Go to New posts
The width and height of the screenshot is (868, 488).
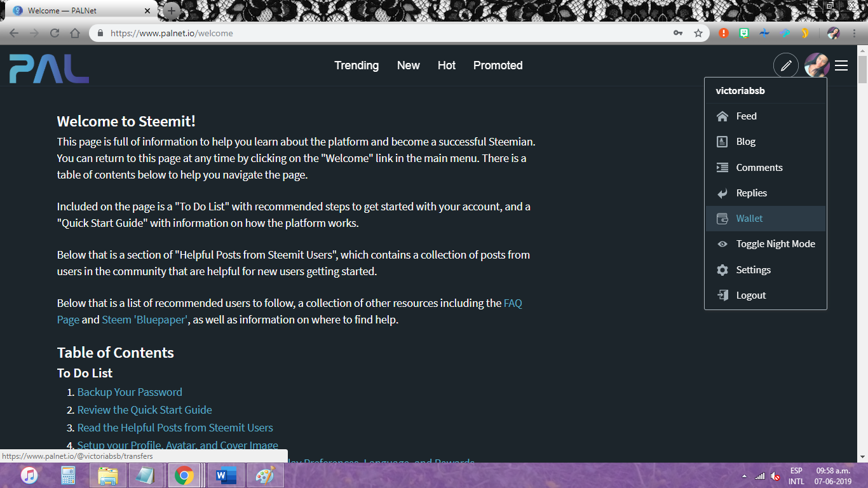click(x=408, y=65)
